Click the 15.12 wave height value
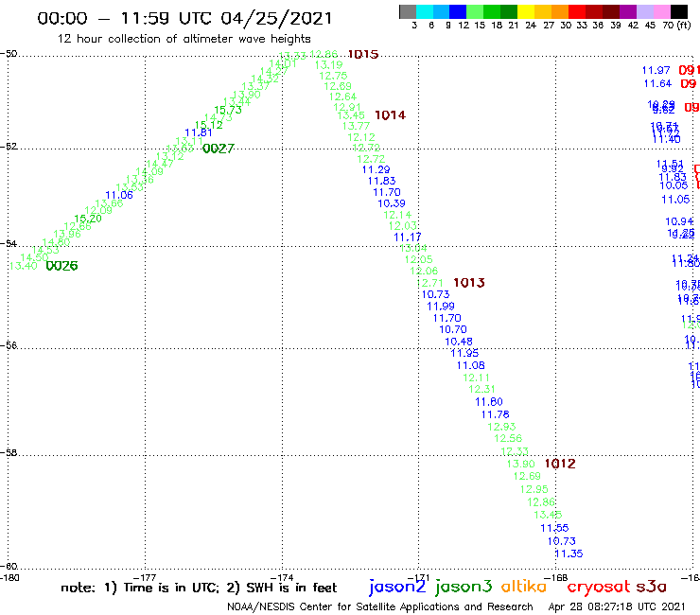Image resolution: width=700 pixels, height=615 pixels. coord(209,125)
